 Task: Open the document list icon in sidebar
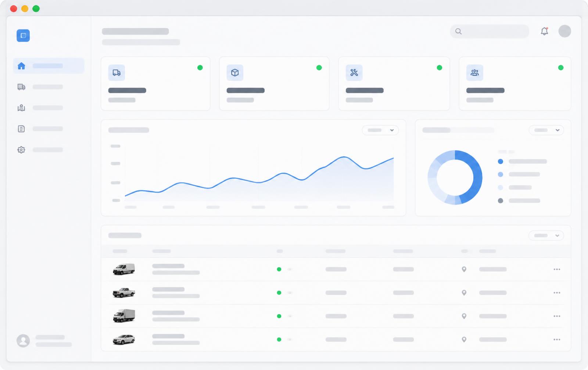pos(21,129)
